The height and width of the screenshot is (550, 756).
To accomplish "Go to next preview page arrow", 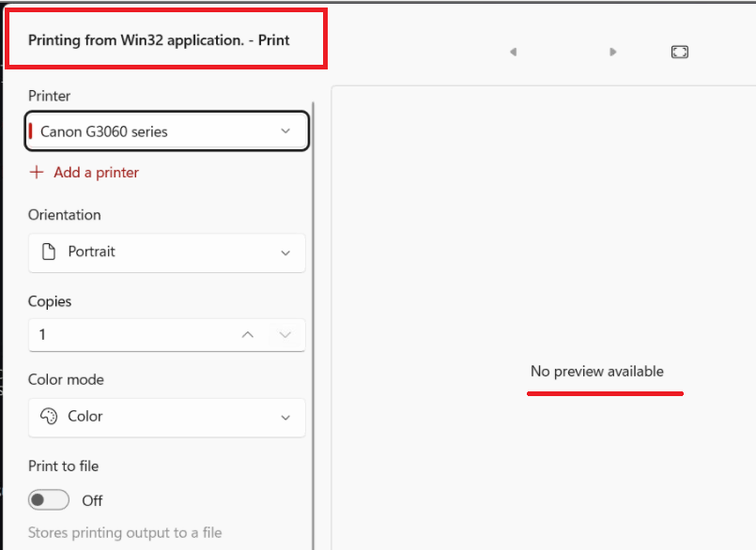I will pos(613,52).
